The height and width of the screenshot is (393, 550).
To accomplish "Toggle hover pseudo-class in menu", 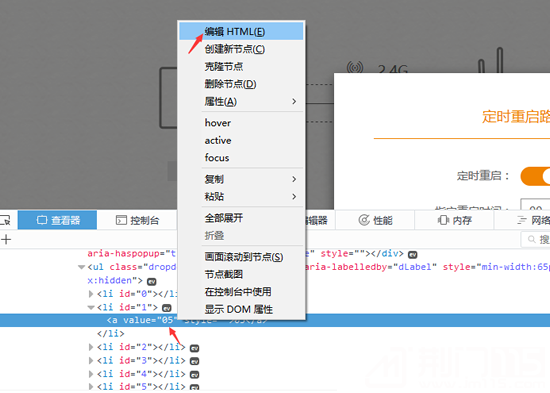I will tap(241, 123).
